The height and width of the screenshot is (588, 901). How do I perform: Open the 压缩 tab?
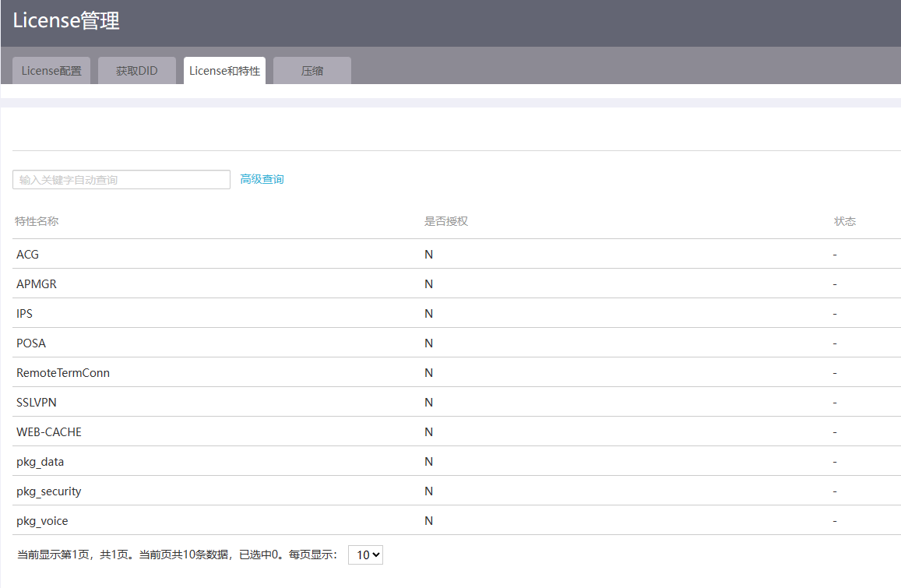coord(312,71)
